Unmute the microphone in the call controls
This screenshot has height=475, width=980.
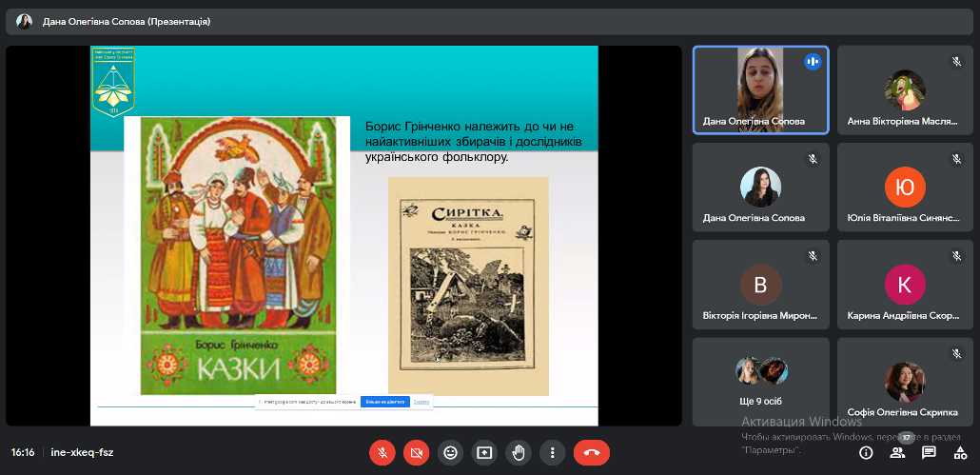point(382,452)
